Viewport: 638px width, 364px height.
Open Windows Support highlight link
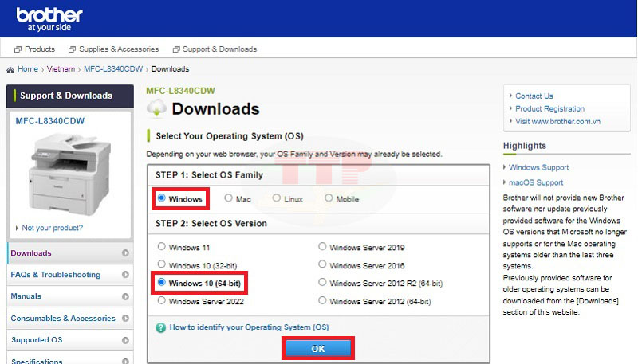pos(538,167)
